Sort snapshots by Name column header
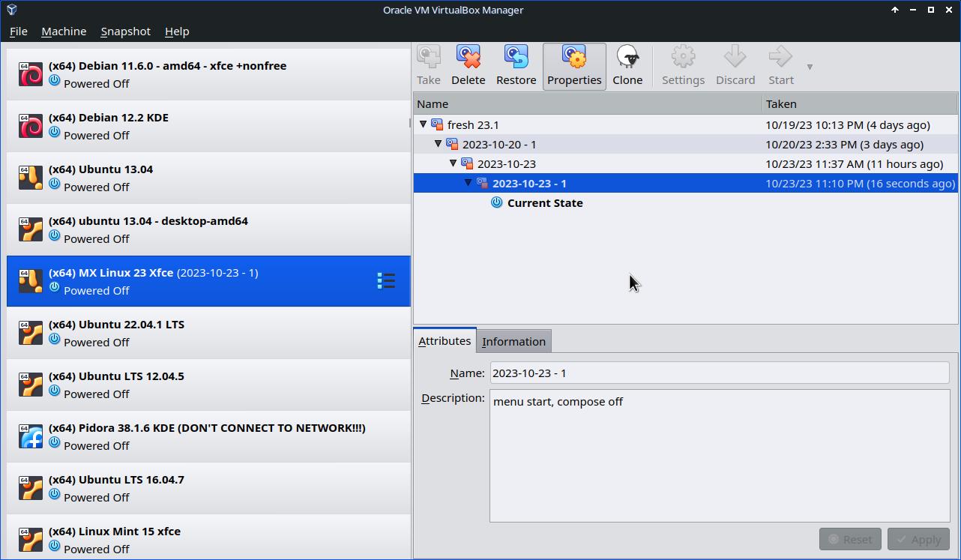961x560 pixels. pos(588,103)
